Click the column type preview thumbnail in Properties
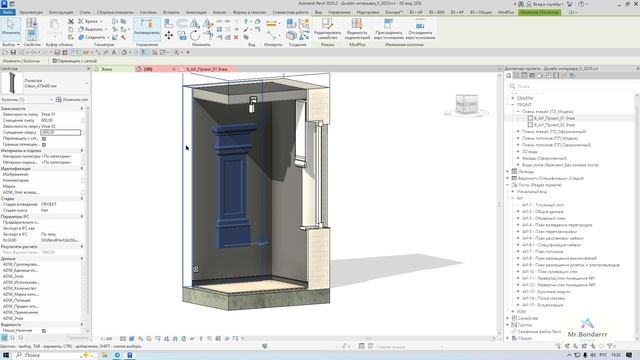Screen dimensions: 640x360 click(x=12, y=83)
